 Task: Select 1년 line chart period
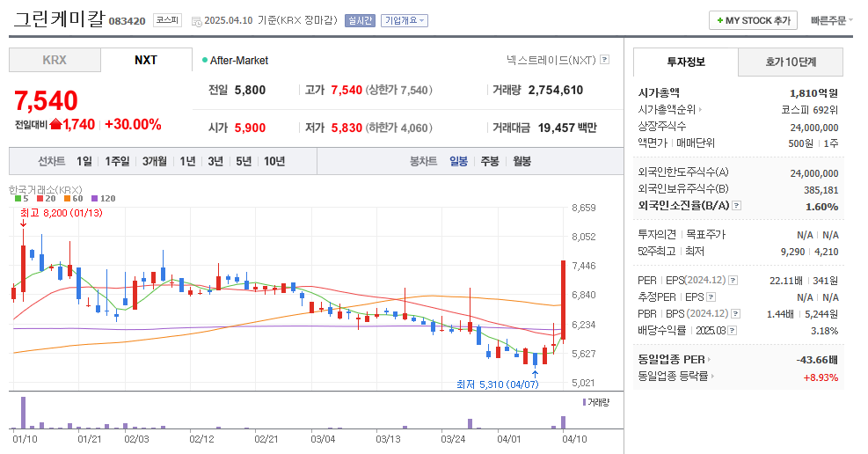[x=187, y=161]
